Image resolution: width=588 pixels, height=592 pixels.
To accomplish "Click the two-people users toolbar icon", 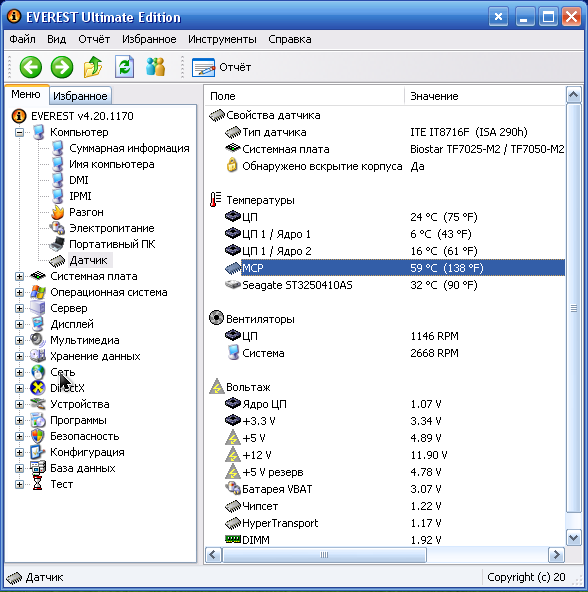I will pyautogui.click(x=155, y=67).
